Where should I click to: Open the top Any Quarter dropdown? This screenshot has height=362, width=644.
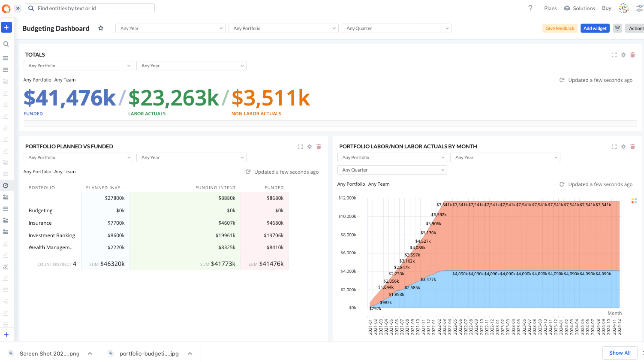pos(396,28)
